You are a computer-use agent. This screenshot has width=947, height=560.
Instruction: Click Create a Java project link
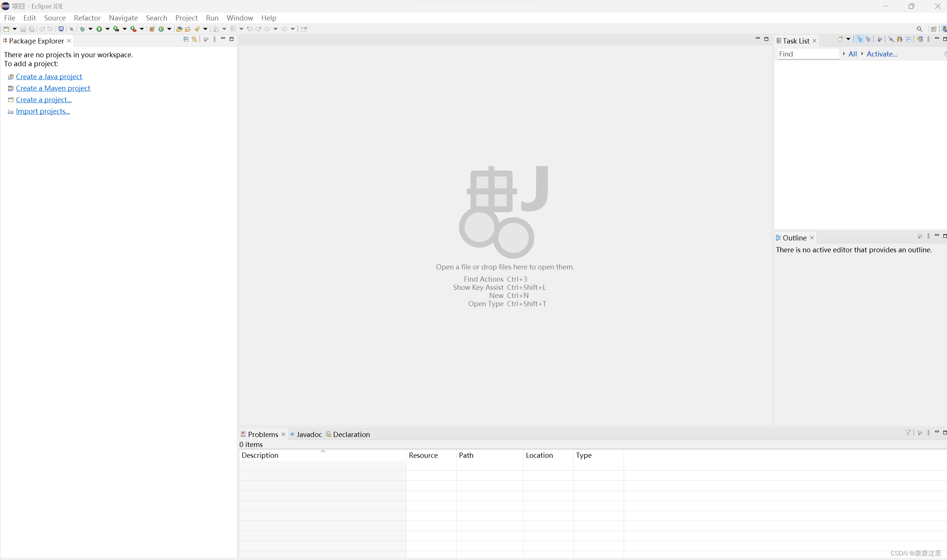pyautogui.click(x=49, y=77)
